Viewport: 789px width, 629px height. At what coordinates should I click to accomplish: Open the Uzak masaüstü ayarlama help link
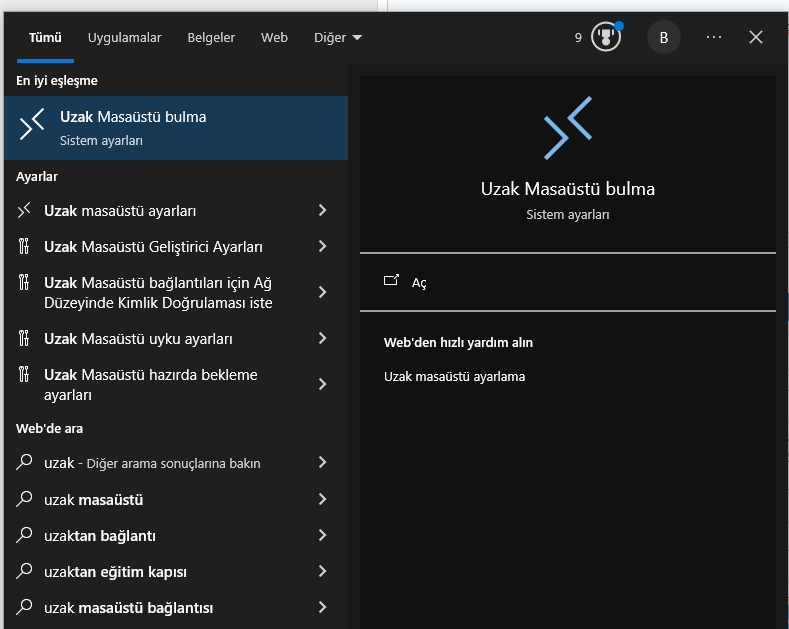tap(454, 377)
